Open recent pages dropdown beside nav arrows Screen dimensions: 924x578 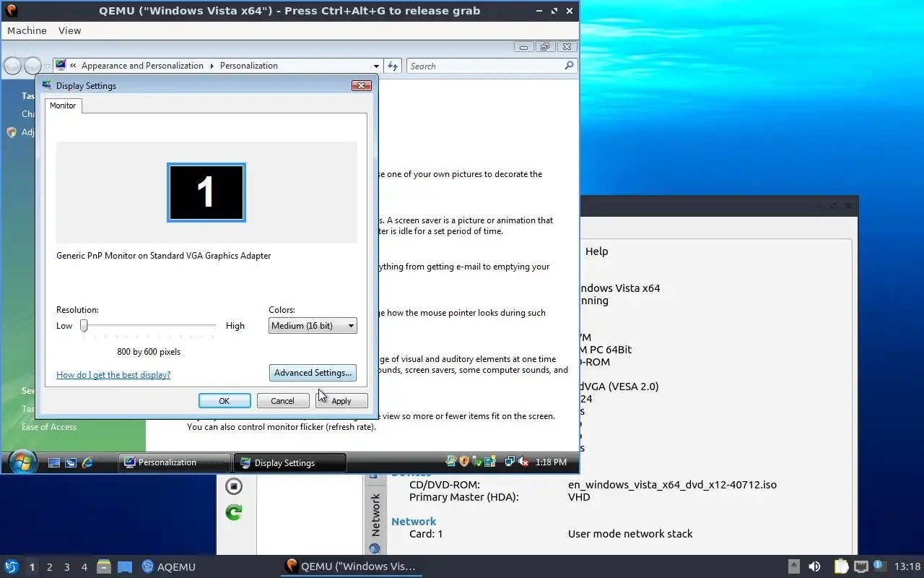(x=47, y=66)
